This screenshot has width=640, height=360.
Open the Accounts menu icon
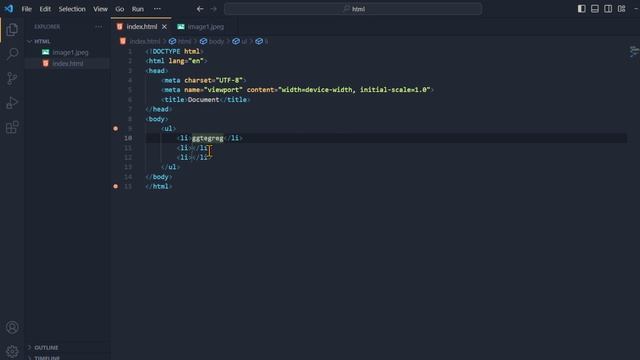[12, 327]
